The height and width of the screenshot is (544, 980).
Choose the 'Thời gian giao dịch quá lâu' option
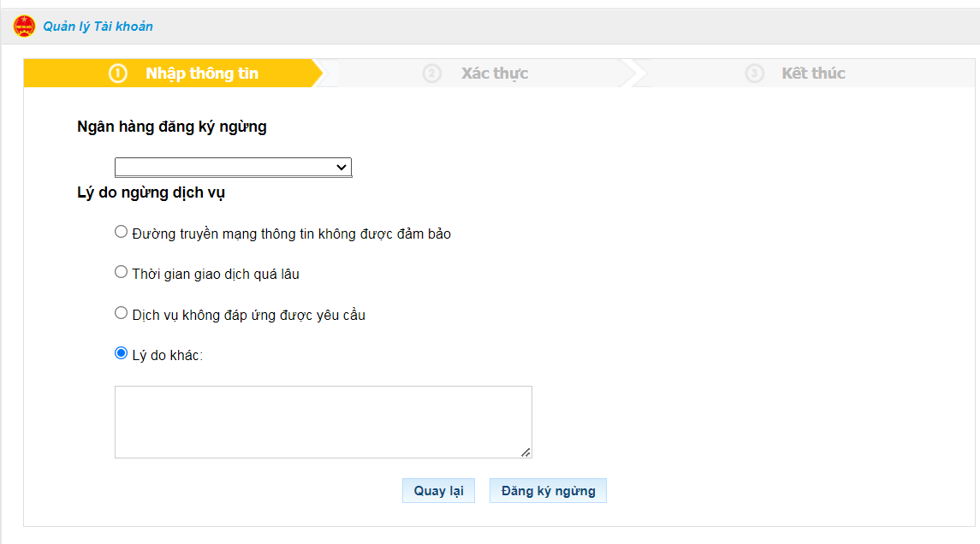[x=122, y=272]
